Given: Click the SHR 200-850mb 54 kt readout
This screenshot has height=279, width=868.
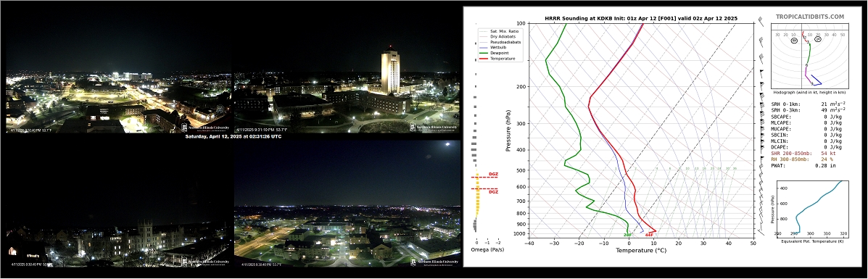Looking at the screenshot, I should tap(803, 153).
